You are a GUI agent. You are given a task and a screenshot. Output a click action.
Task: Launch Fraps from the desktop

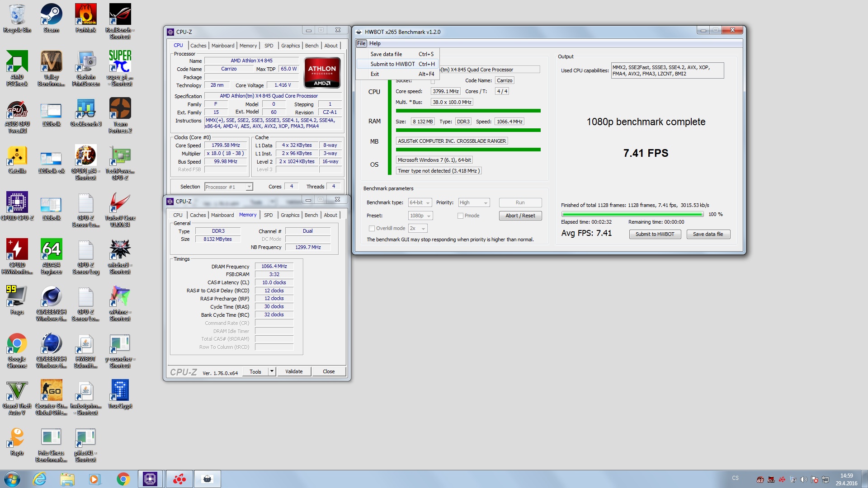click(17, 300)
